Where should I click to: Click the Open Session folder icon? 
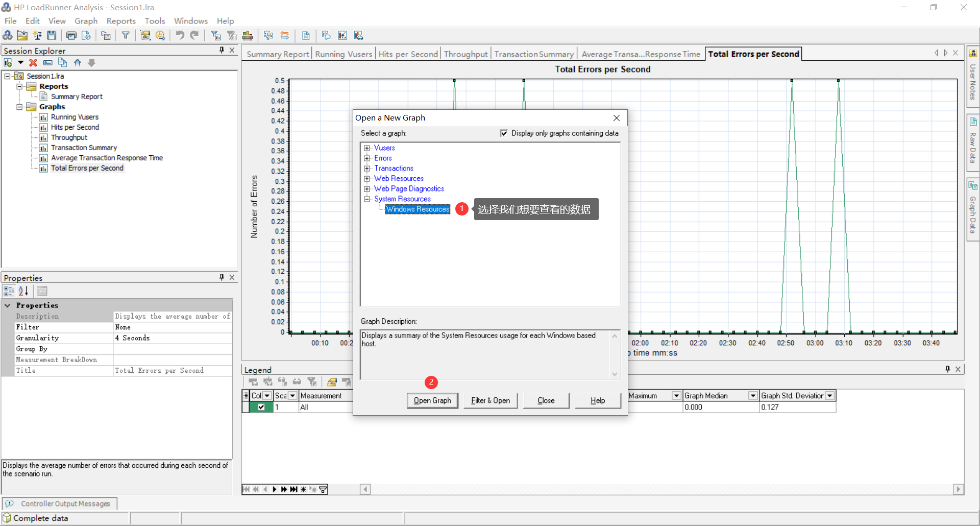coord(22,35)
